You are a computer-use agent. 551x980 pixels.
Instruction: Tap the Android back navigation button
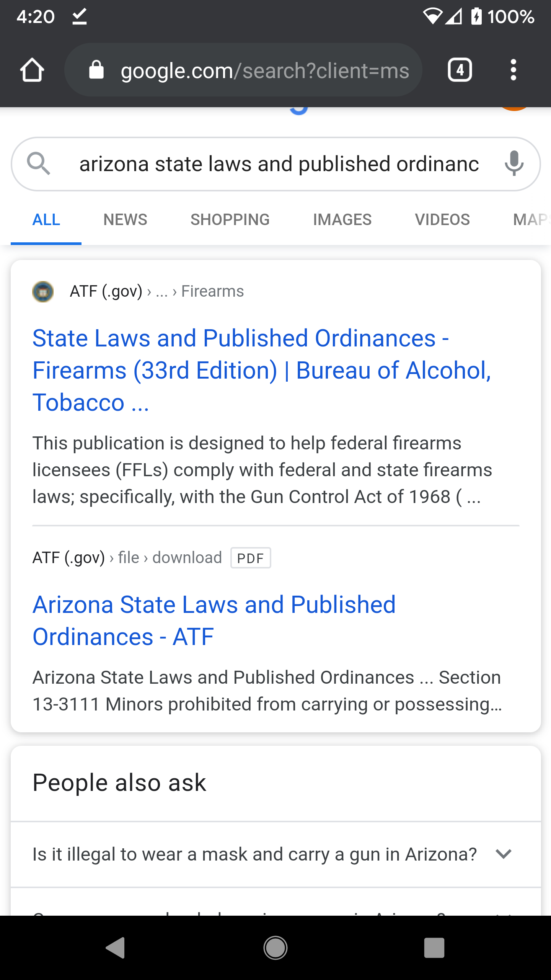[x=116, y=948]
